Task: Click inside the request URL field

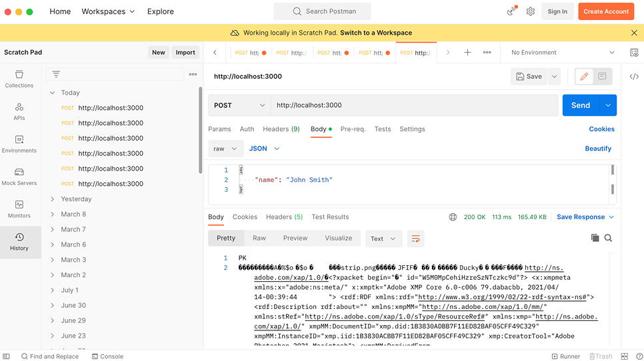Action: pos(414,105)
